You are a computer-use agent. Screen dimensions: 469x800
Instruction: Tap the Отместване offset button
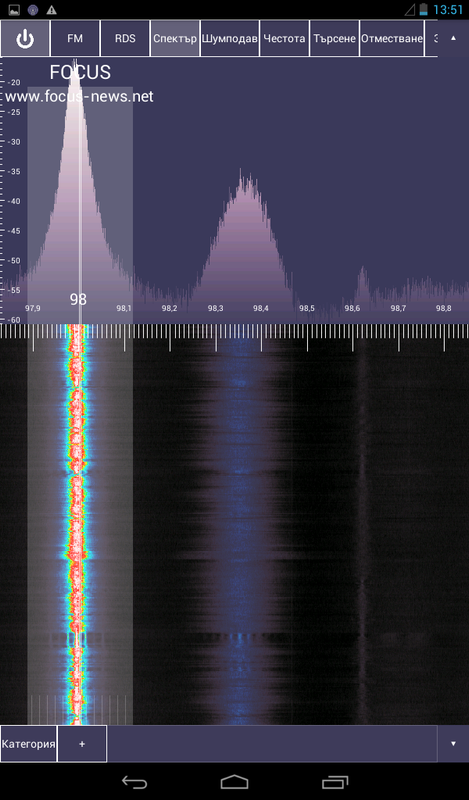tap(392, 39)
